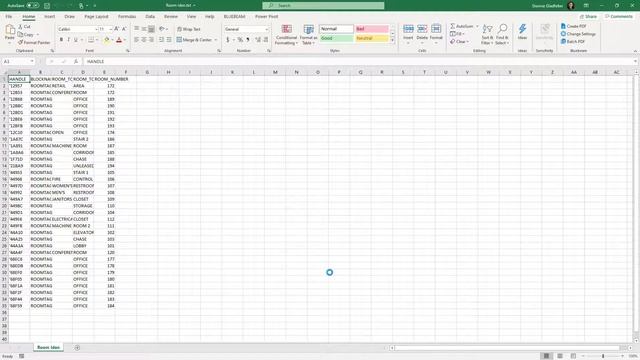Toggle Underline formatting
The height and width of the screenshot is (360, 640).
coord(76,40)
